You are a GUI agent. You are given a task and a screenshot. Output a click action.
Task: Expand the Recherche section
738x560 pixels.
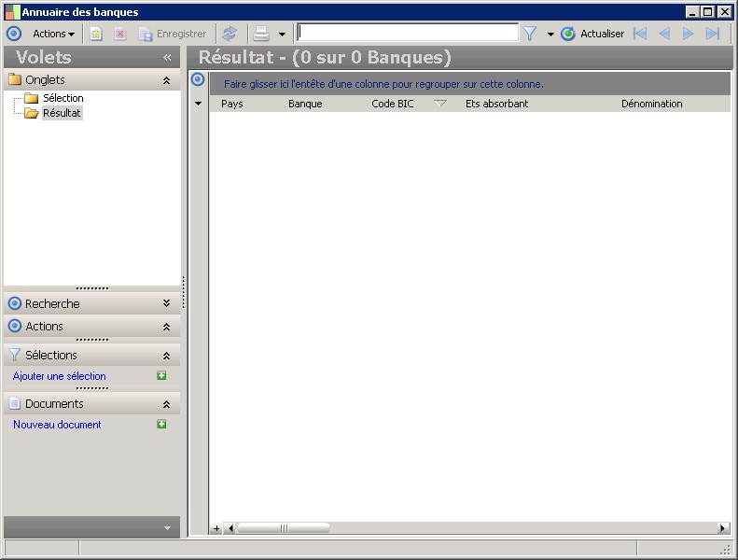coord(166,303)
